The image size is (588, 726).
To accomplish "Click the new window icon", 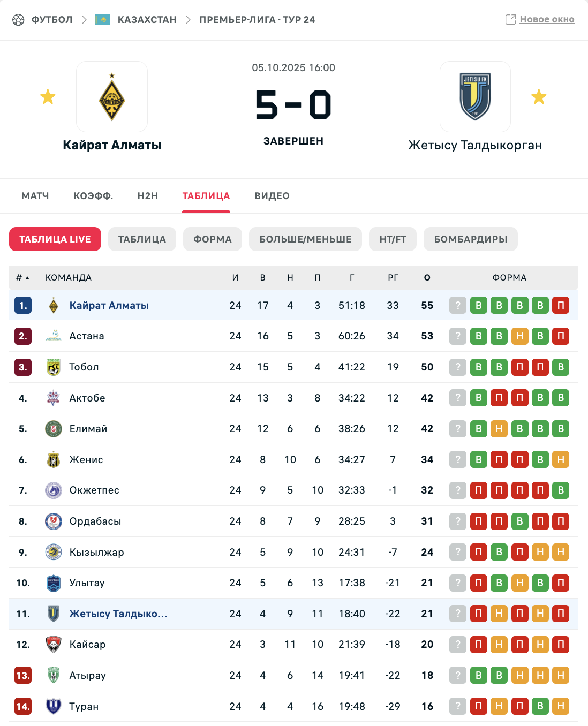I will point(510,20).
